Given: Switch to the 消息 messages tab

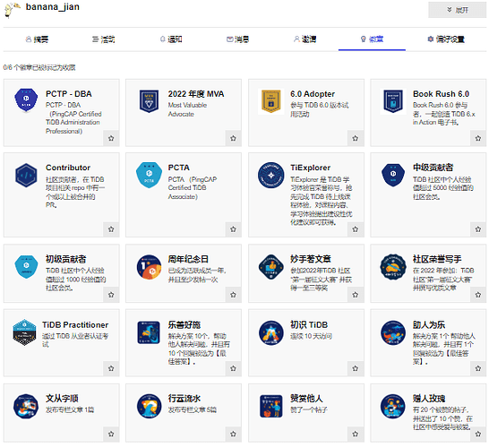Looking at the screenshot, I should pos(237,39).
